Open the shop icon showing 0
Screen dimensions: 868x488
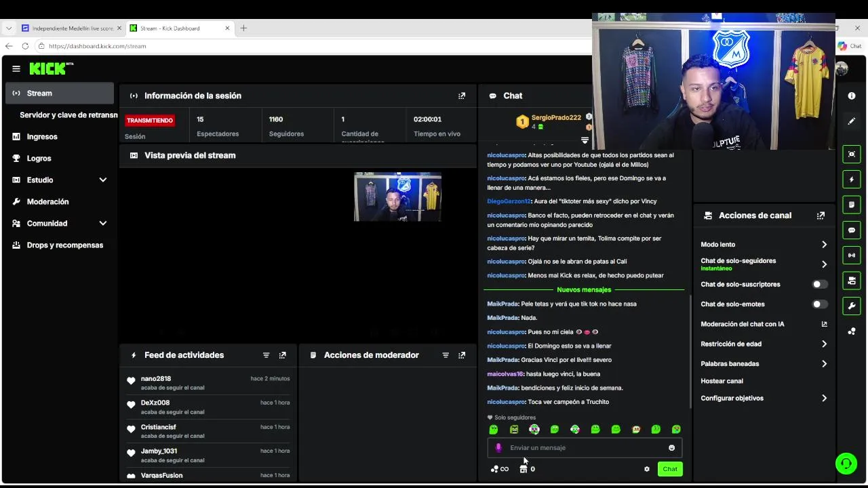pos(527,469)
